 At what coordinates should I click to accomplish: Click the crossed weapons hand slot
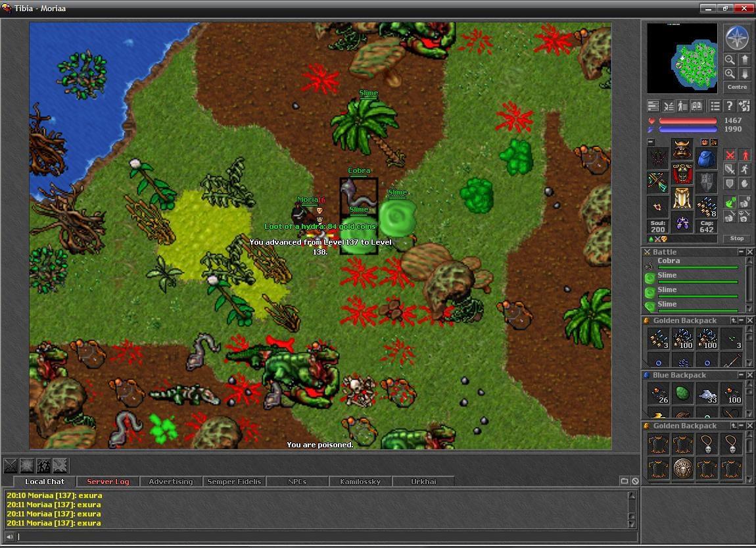point(657,182)
